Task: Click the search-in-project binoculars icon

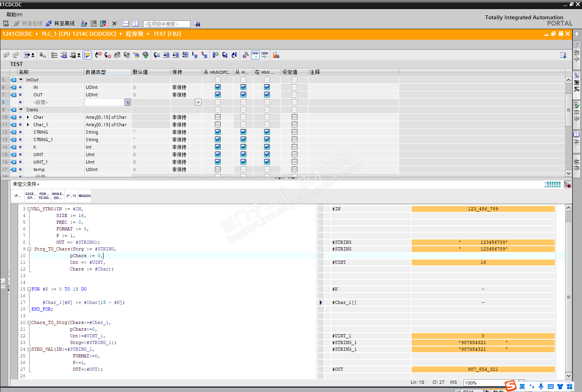Action: [197, 24]
